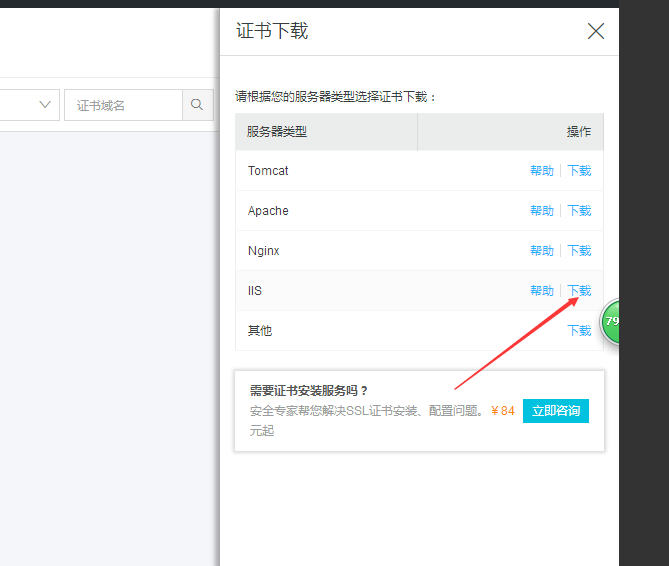Open 帮助 for the Tomcat row
This screenshot has width=669, height=566.
[x=541, y=171]
